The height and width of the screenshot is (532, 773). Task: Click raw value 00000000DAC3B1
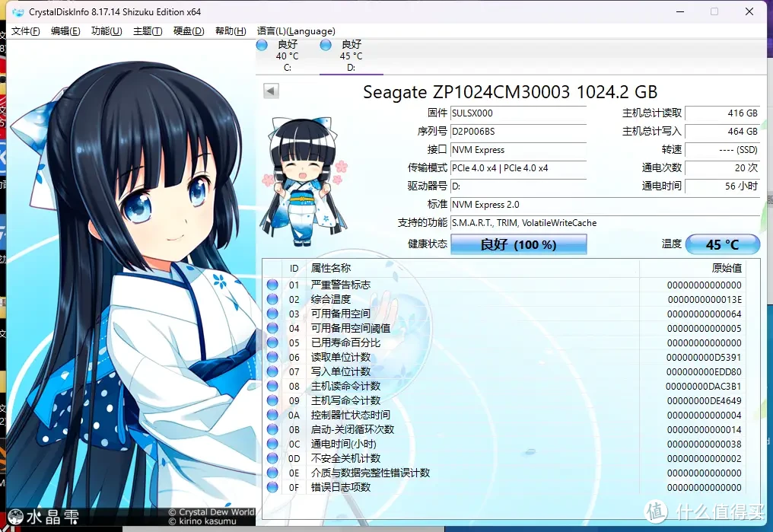(704, 386)
